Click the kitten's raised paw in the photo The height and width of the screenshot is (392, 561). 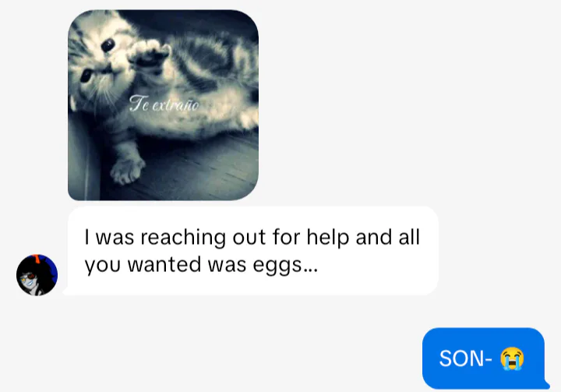[149, 54]
